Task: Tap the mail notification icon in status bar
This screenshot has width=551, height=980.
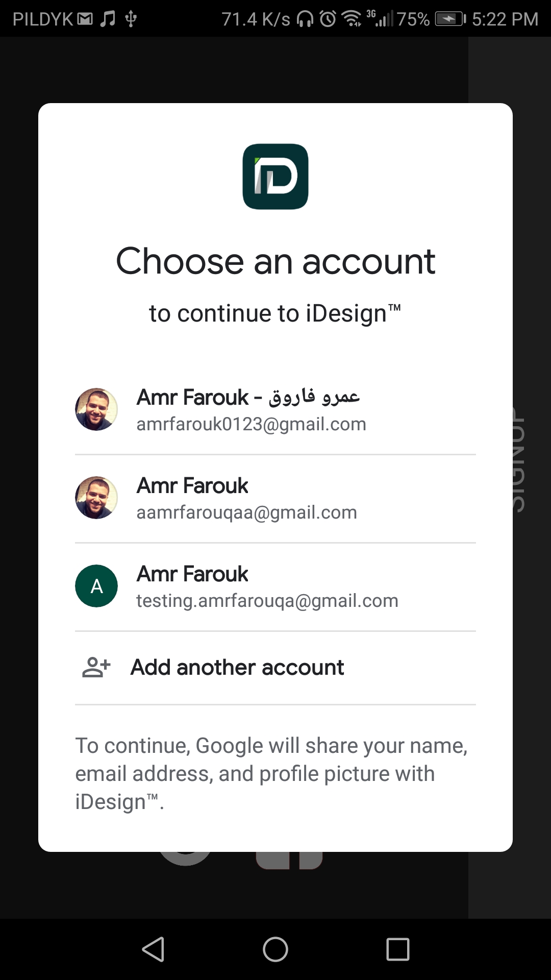Action: 85,19
